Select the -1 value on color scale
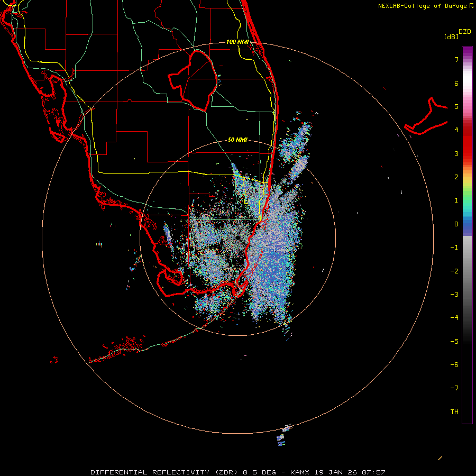Screen dimensions: 476x476 (x=454, y=248)
